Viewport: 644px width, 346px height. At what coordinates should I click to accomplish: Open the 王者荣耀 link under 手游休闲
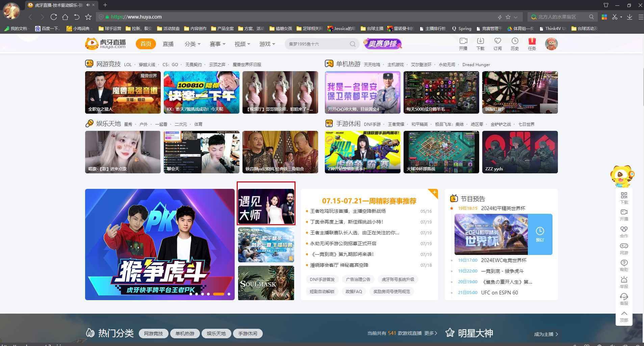point(396,124)
